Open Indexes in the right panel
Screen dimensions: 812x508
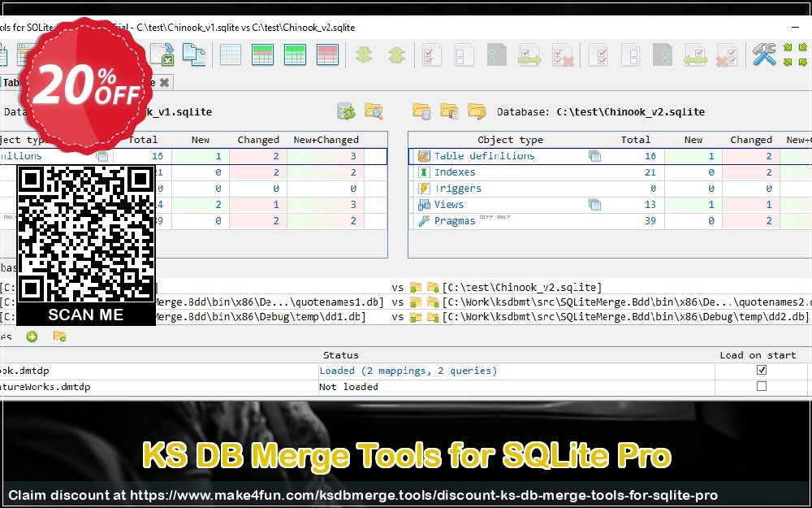[455, 172]
